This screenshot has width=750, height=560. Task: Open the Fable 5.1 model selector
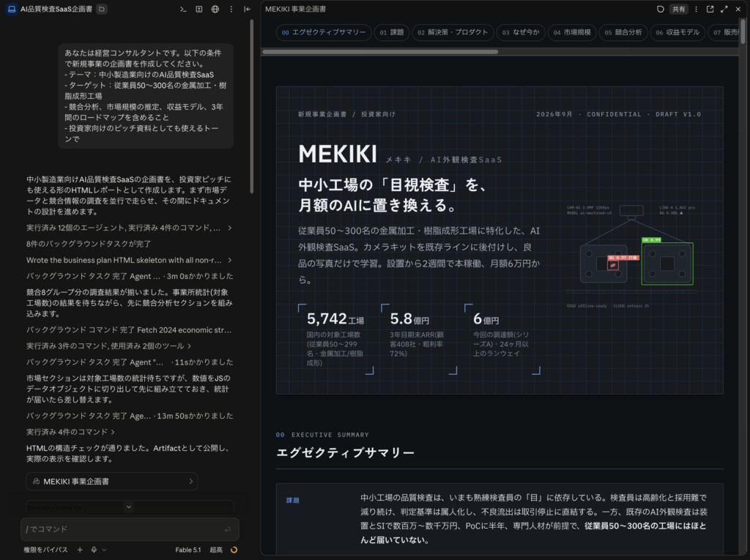click(x=188, y=550)
